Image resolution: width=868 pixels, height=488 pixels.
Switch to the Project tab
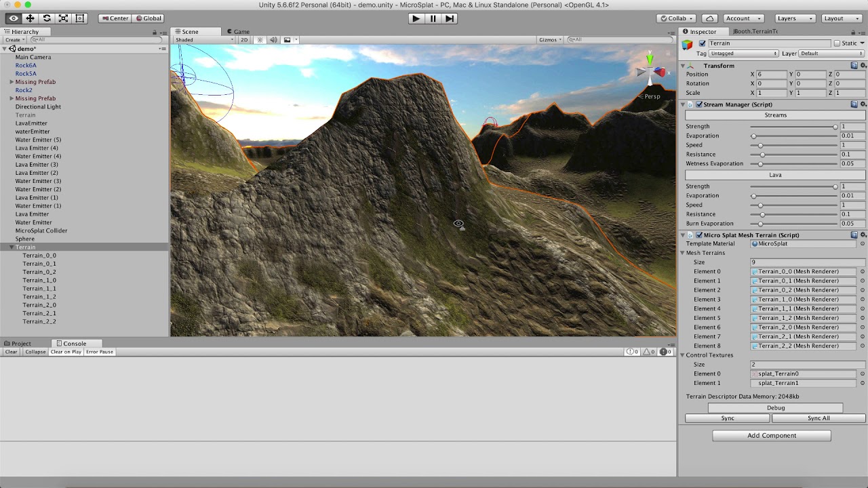(18, 344)
